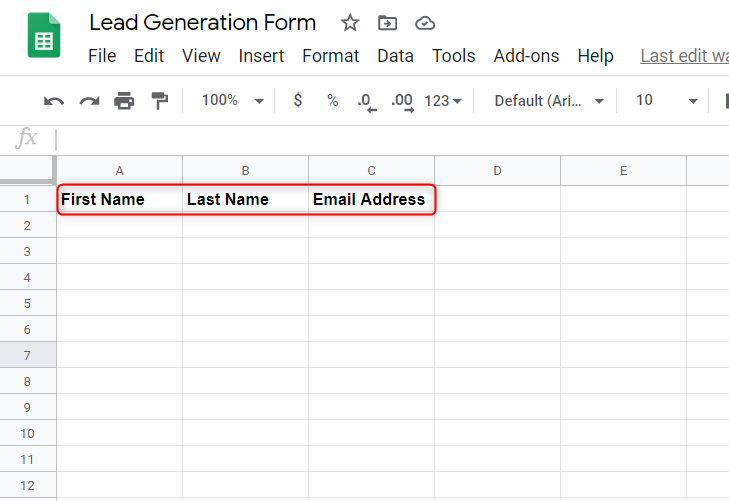This screenshot has width=729, height=501.
Task: Open the View menu
Action: (201, 56)
